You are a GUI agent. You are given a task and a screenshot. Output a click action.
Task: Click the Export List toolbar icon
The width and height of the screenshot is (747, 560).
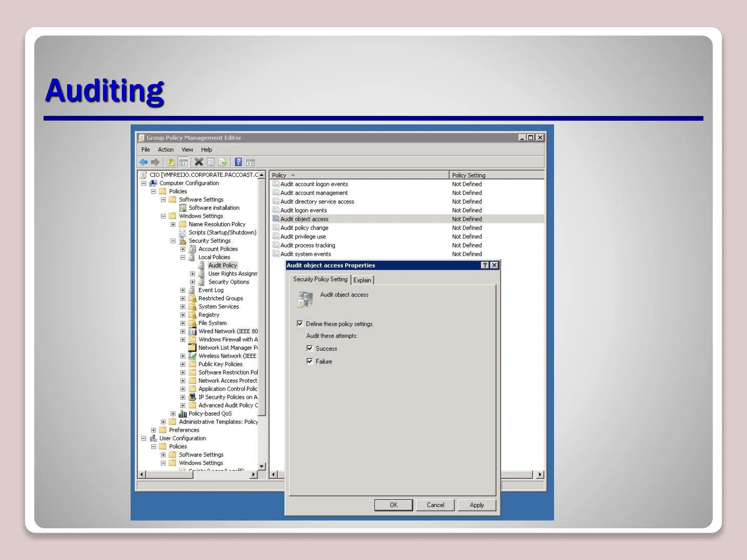click(223, 162)
